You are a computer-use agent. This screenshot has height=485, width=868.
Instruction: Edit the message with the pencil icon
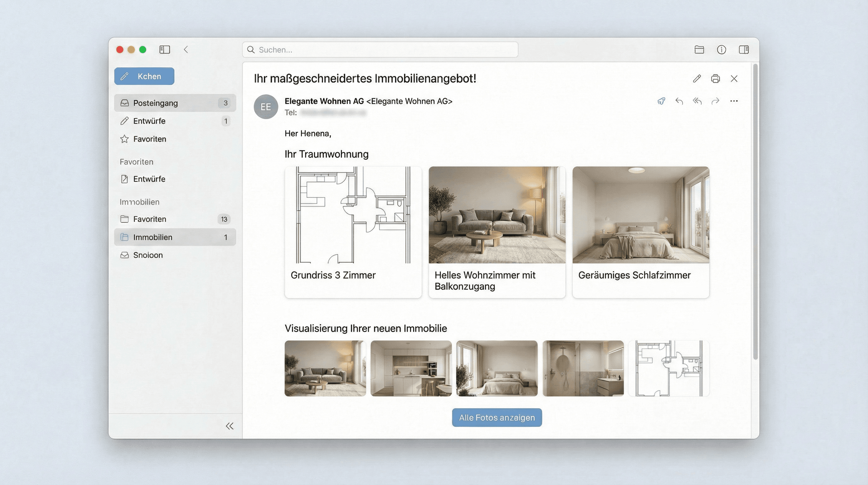pos(697,79)
